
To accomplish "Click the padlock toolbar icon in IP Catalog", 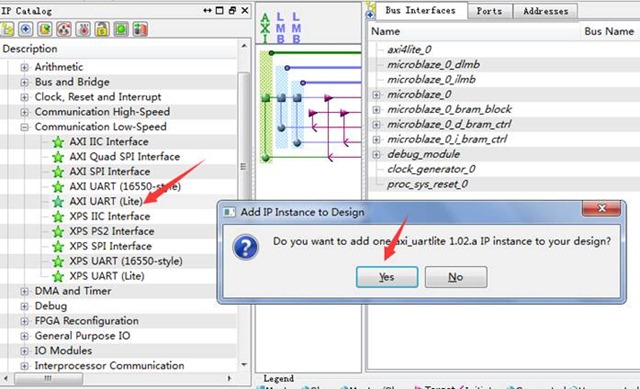I will click(x=102, y=29).
